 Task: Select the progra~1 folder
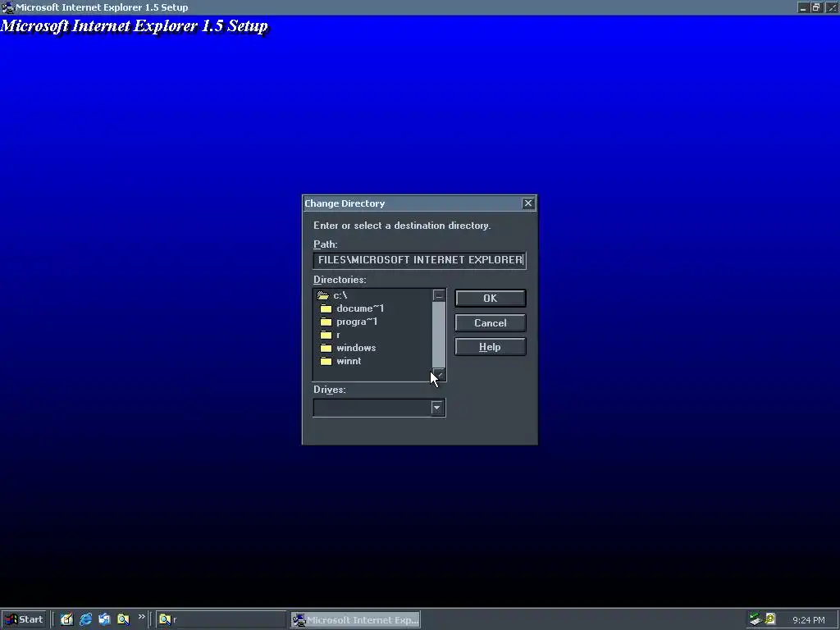click(x=349, y=322)
